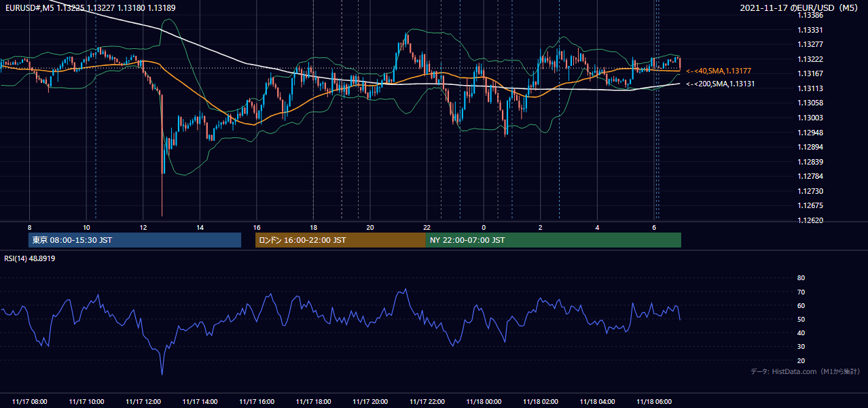Select the 11/17 10:00 time axis label
The width and height of the screenshot is (868, 408).
click(x=86, y=402)
